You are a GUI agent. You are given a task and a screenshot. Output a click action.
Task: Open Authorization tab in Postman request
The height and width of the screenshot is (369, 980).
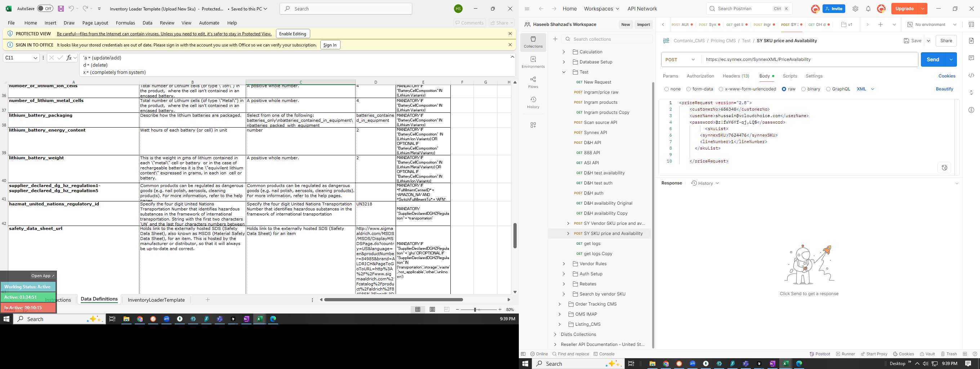click(x=700, y=76)
